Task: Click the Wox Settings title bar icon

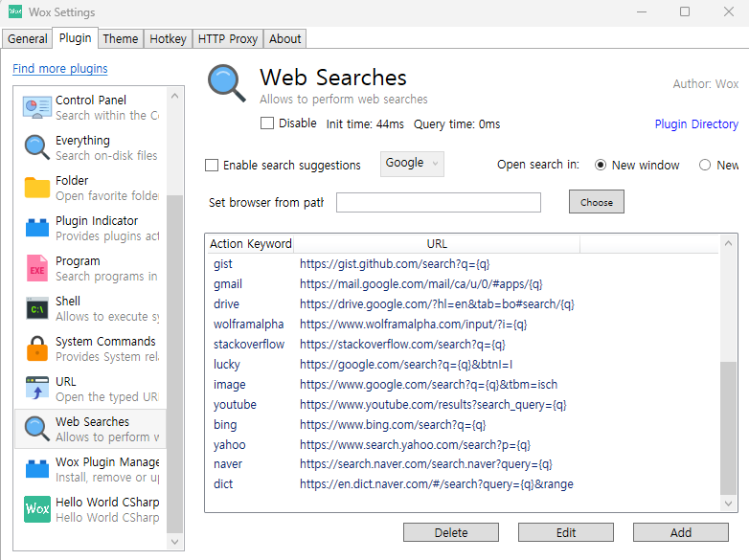Action: 15,11
